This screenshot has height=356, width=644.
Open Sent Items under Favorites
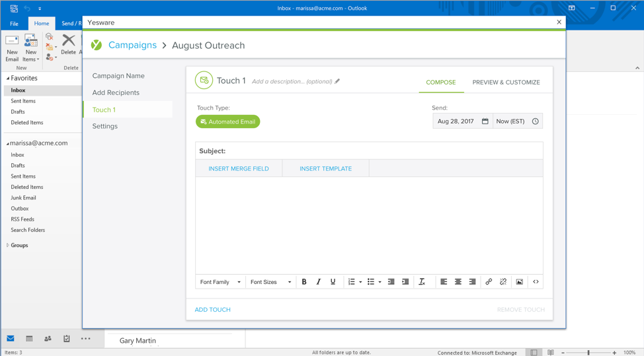tap(23, 101)
